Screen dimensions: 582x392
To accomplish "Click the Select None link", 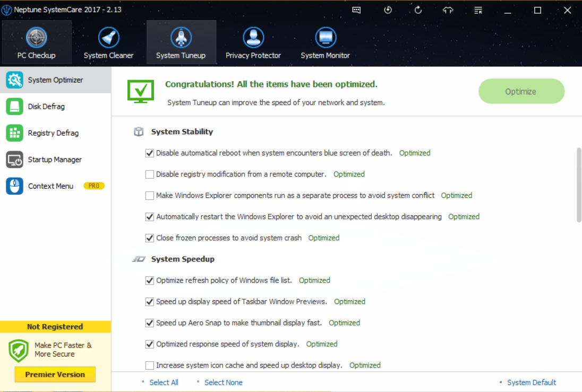I will (224, 382).
